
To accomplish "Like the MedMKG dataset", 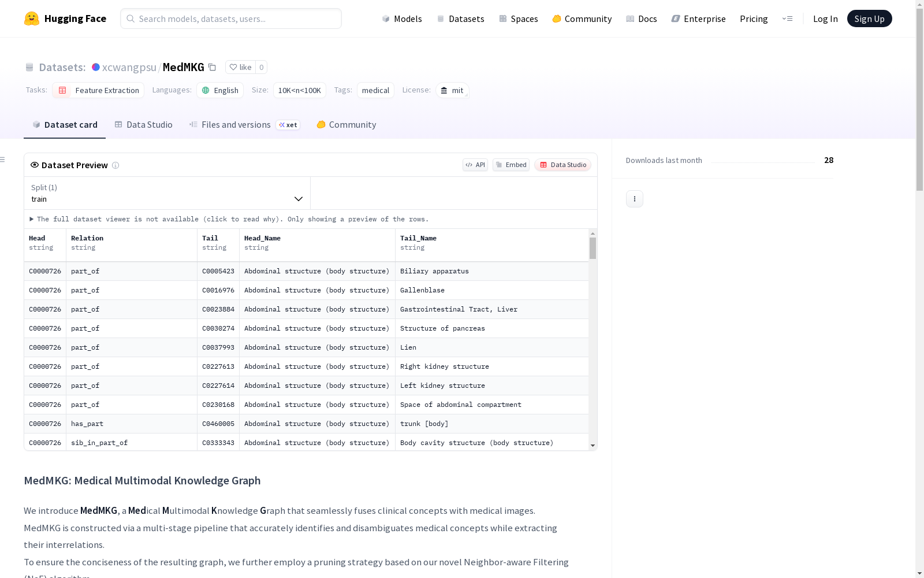I will pos(240,67).
